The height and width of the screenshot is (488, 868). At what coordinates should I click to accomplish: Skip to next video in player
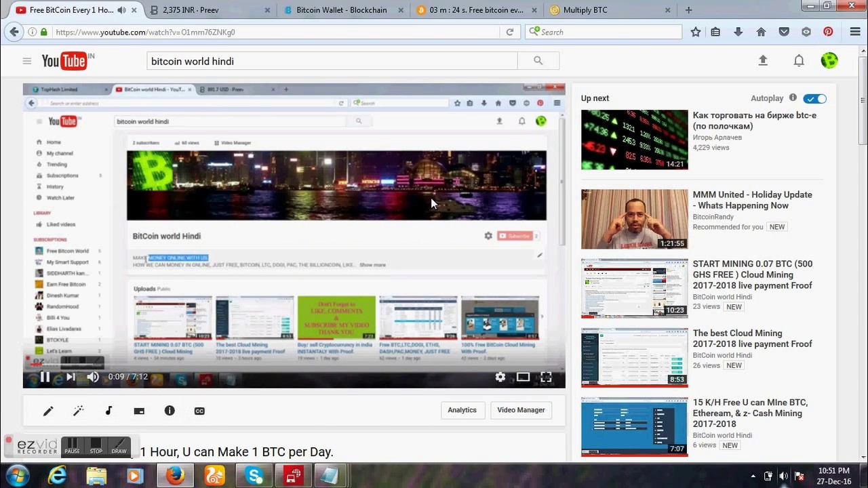70,377
